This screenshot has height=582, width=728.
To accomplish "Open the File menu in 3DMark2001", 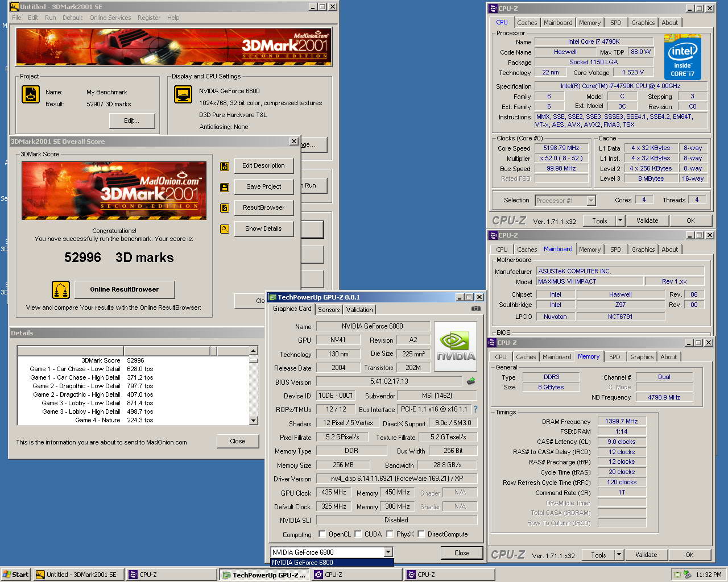I will pos(17,18).
